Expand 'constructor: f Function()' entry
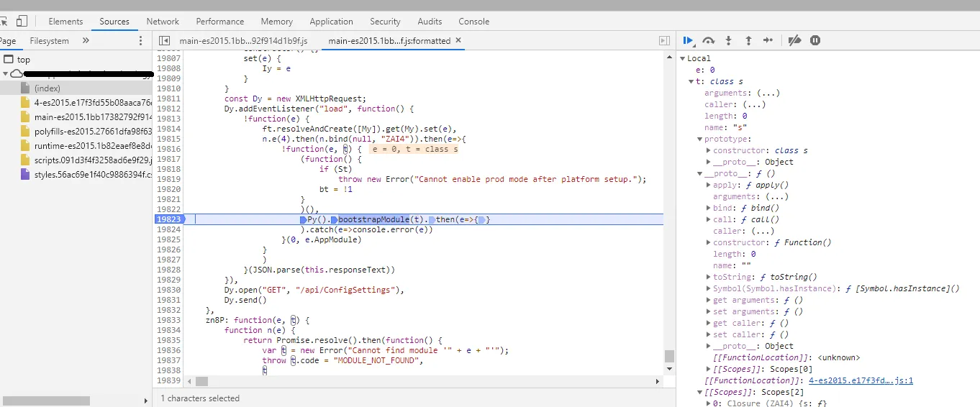This screenshot has height=407, width=980. pyautogui.click(x=708, y=242)
